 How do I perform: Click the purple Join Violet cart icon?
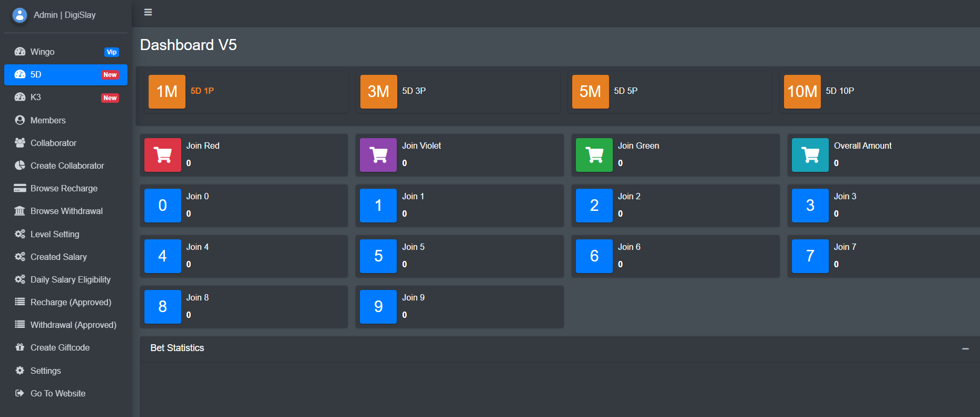(378, 155)
